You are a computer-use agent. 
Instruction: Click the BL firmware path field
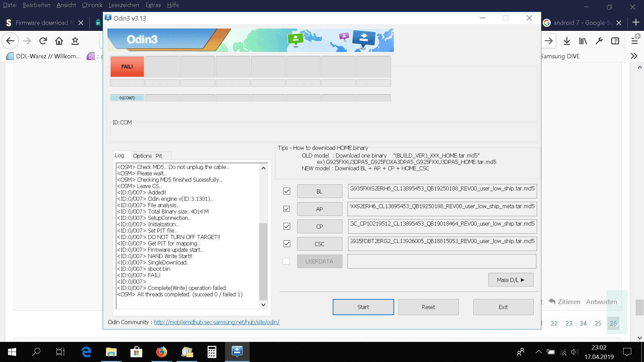click(x=442, y=191)
